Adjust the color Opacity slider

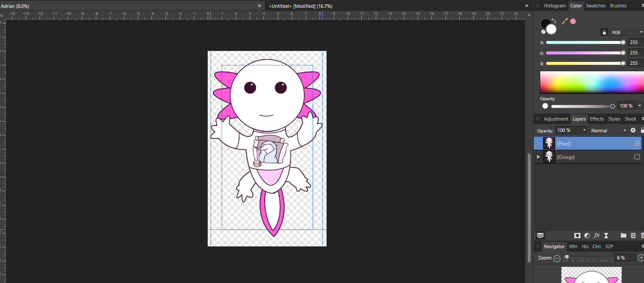[582, 106]
